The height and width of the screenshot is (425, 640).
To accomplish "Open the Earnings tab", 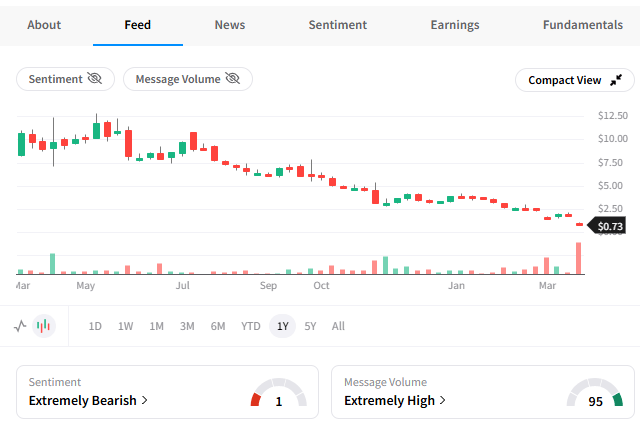I will [454, 24].
